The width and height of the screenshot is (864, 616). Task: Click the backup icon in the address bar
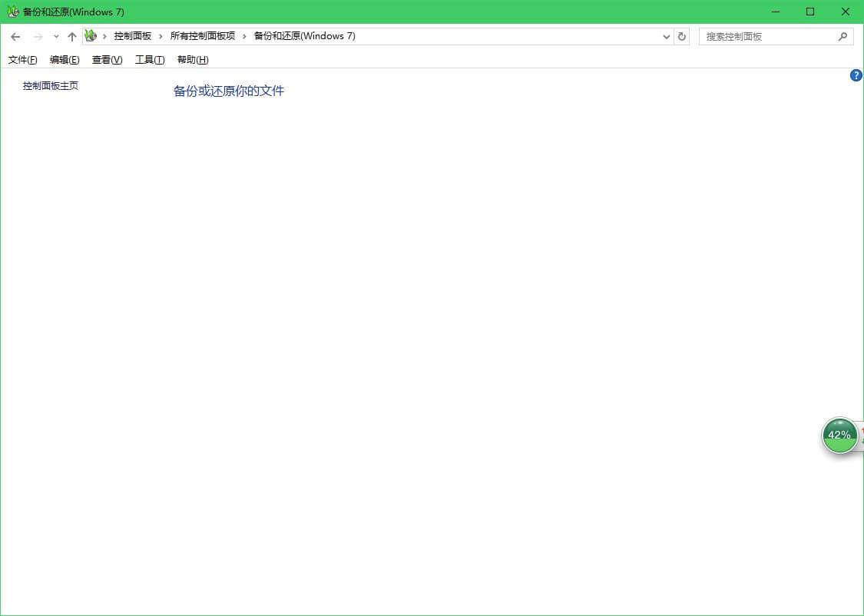[91, 36]
